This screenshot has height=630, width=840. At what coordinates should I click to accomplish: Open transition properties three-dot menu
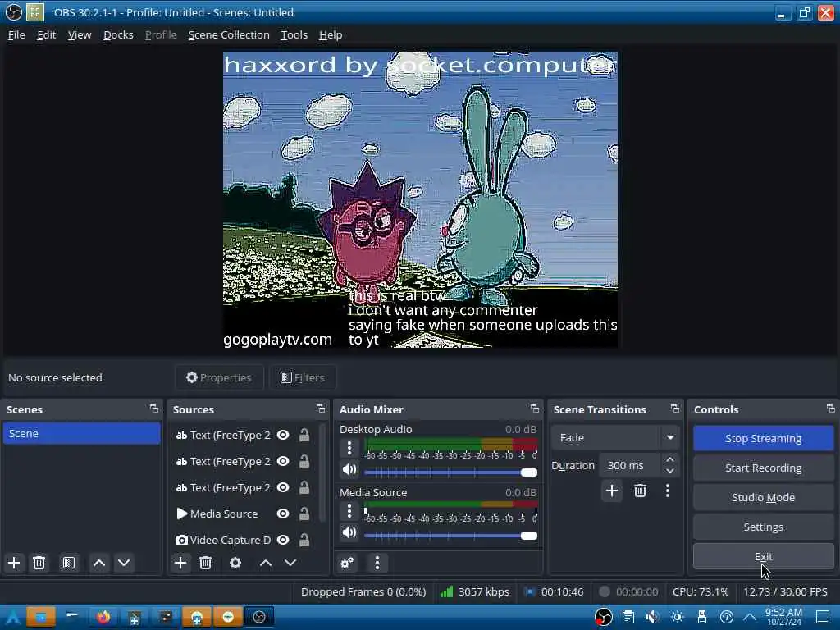(668, 491)
